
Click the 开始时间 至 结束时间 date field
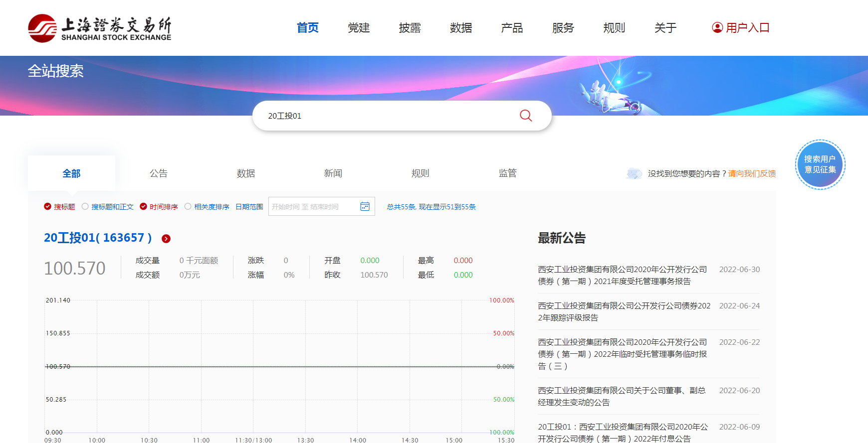pos(312,206)
